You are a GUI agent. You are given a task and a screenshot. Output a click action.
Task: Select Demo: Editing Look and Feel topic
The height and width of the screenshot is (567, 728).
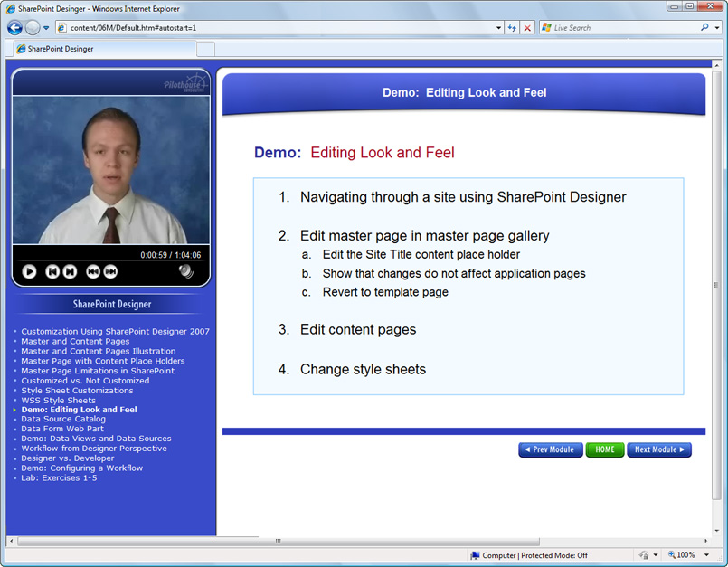tap(79, 410)
